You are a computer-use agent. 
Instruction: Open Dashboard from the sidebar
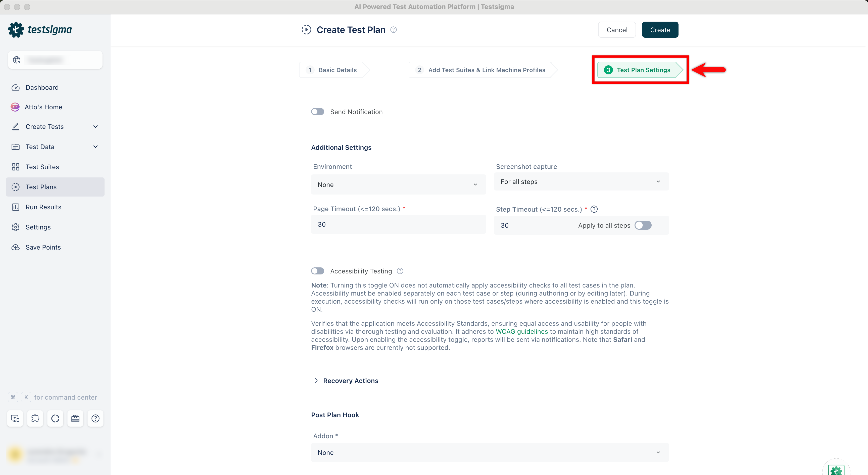tap(55, 88)
